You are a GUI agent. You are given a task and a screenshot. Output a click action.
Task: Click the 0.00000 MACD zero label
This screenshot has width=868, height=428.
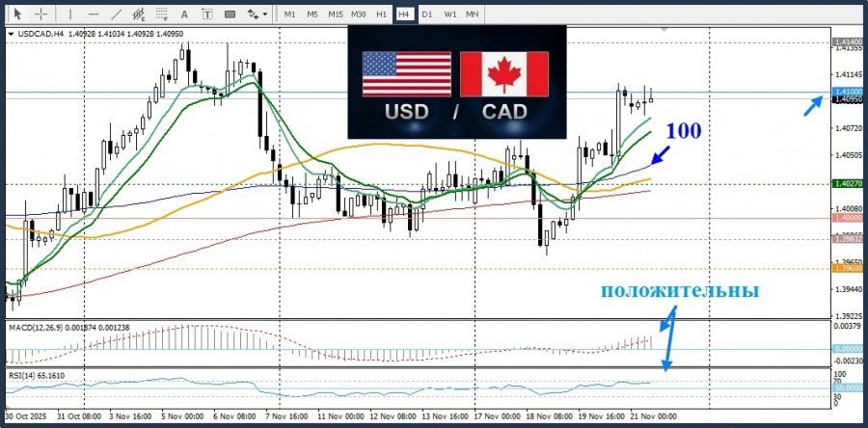(847, 348)
